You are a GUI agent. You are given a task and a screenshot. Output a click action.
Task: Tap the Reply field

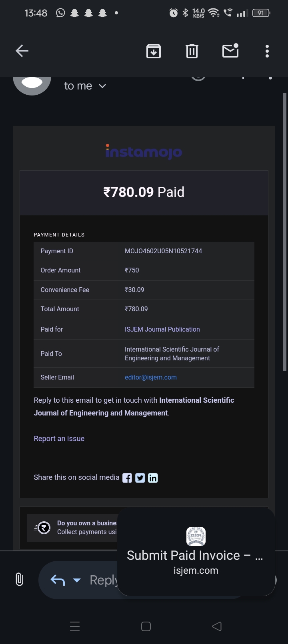click(x=102, y=580)
